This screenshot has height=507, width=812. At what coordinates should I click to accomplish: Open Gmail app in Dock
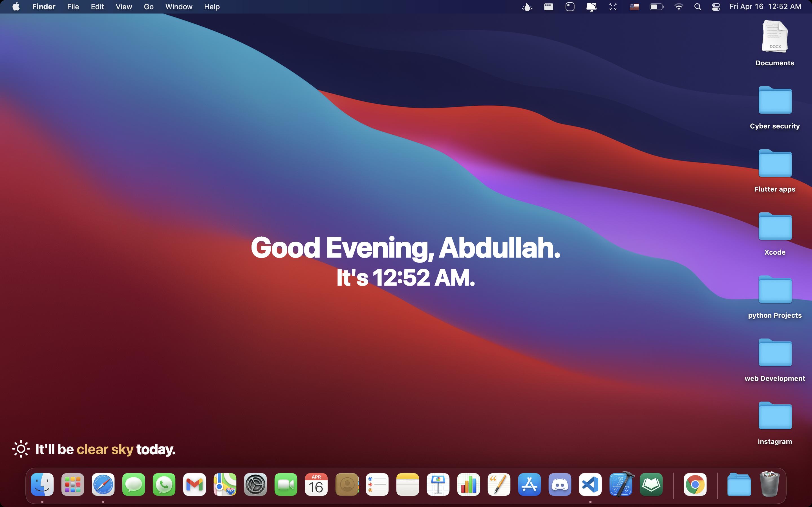[x=194, y=484]
